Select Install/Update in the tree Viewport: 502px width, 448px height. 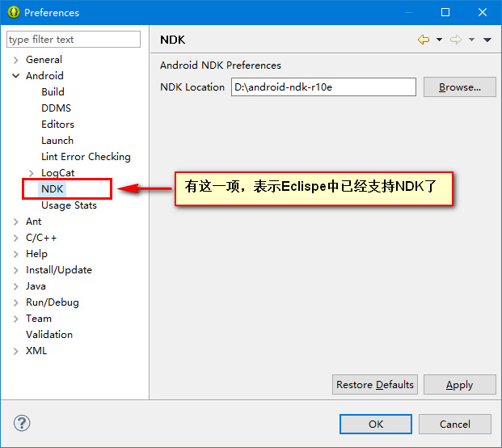coord(59,270)
